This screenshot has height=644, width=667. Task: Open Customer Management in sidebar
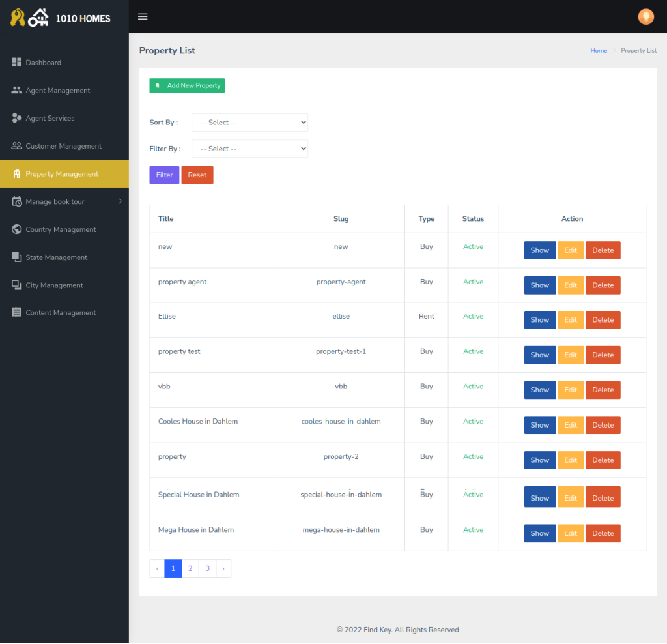(63, 146)
